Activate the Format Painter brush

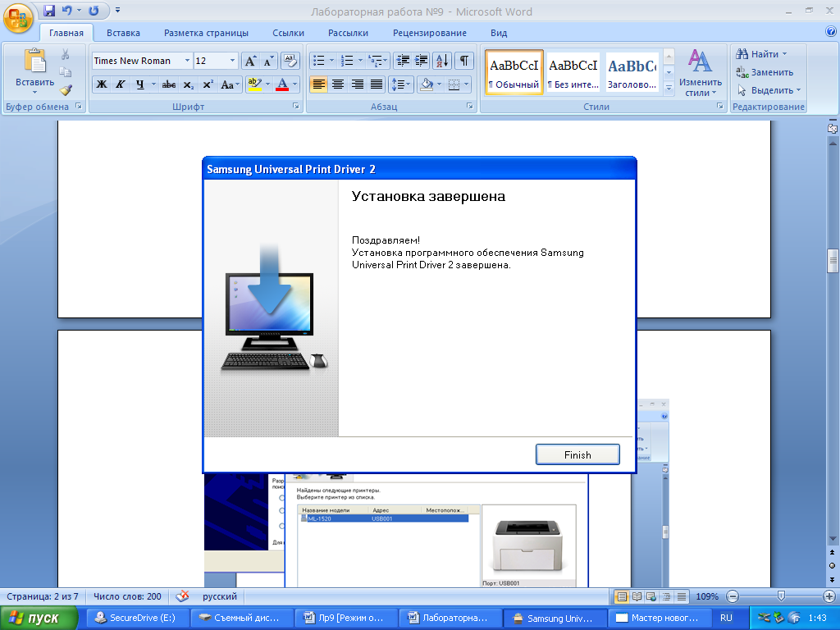pyautogui.click(x=66, y=90)
